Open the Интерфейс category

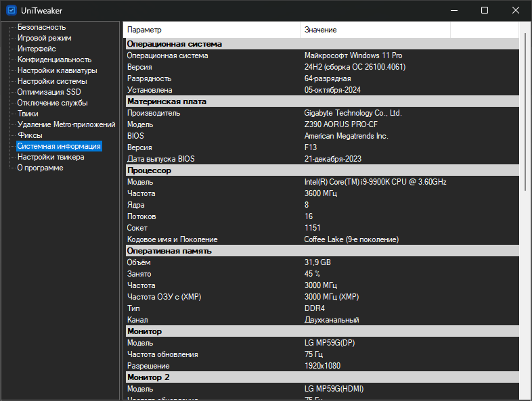37,49
